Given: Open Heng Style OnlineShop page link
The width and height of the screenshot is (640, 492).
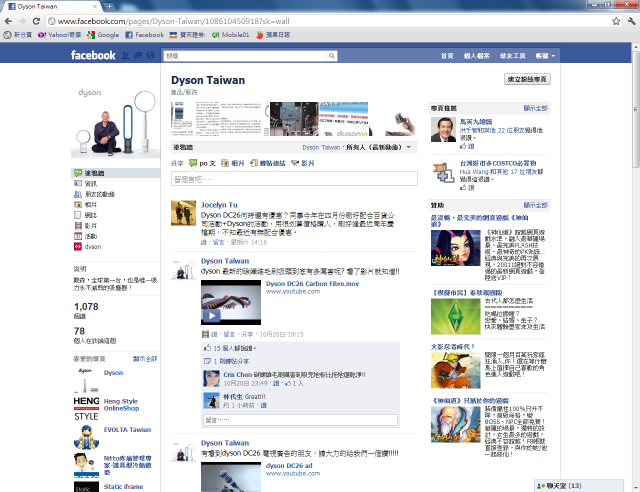Looking at the screenshot, I should 121,405.
